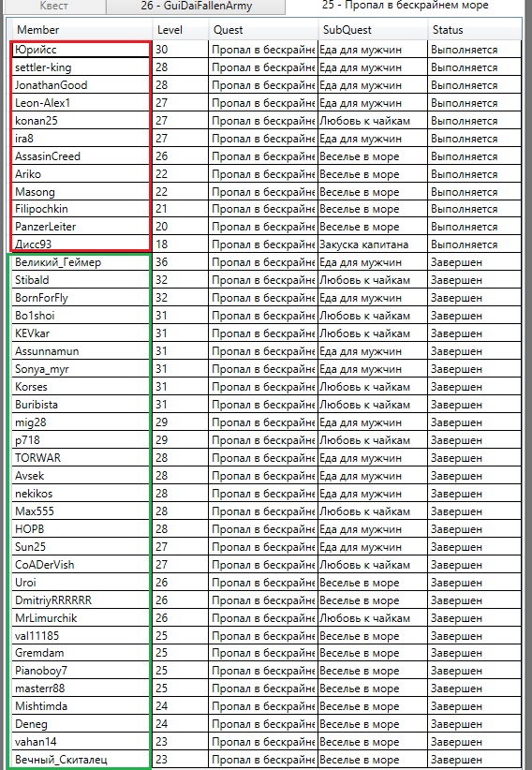Select member MrLimurchik

[81, 617]
